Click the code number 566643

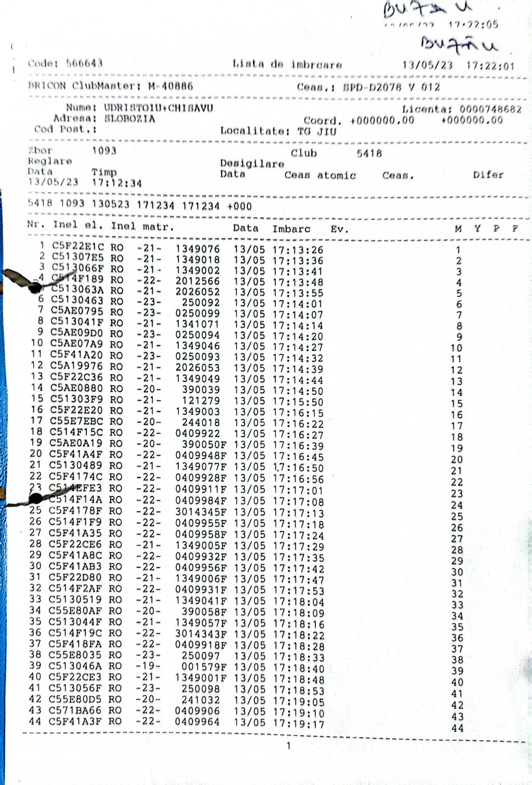pyautogui.click(x=84, y=63)
